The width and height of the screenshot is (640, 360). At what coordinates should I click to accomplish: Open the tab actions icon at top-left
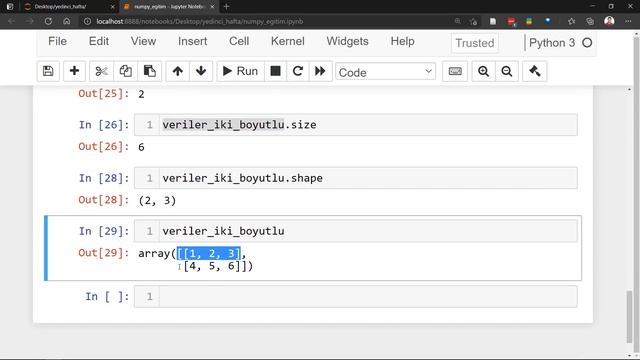click(10, 7)
